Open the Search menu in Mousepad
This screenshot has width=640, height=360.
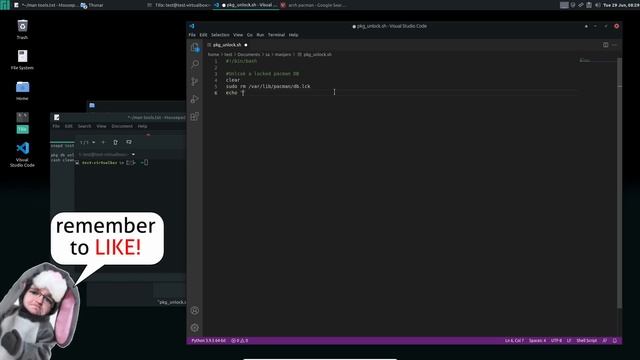84,126
